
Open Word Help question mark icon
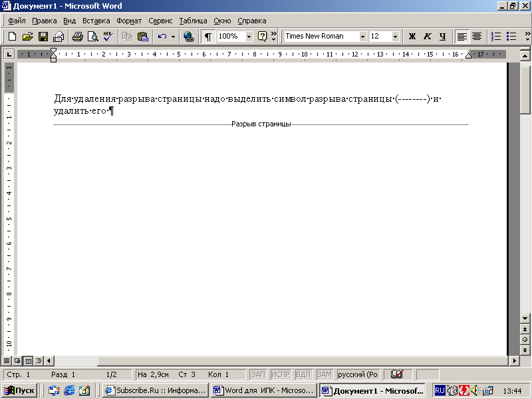pos(262,37)
